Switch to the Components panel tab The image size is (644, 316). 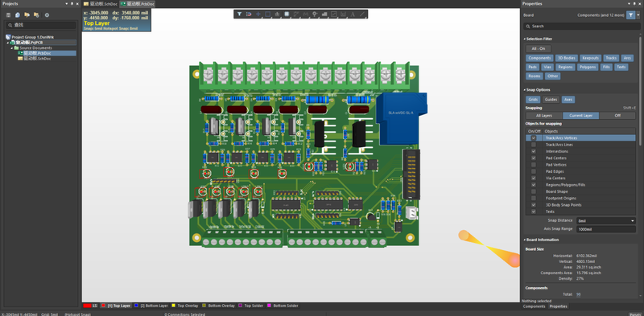pyautogui.click(x=534, y=306)
